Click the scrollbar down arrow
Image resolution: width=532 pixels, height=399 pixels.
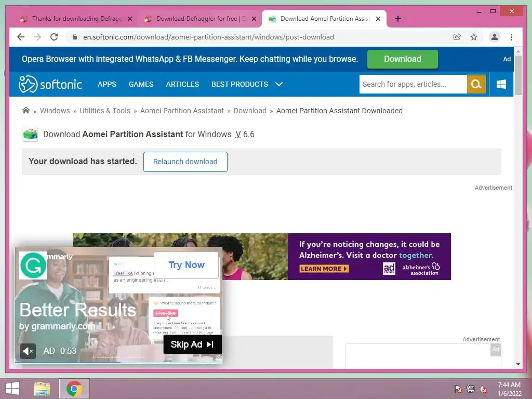[x=518, y=364]
